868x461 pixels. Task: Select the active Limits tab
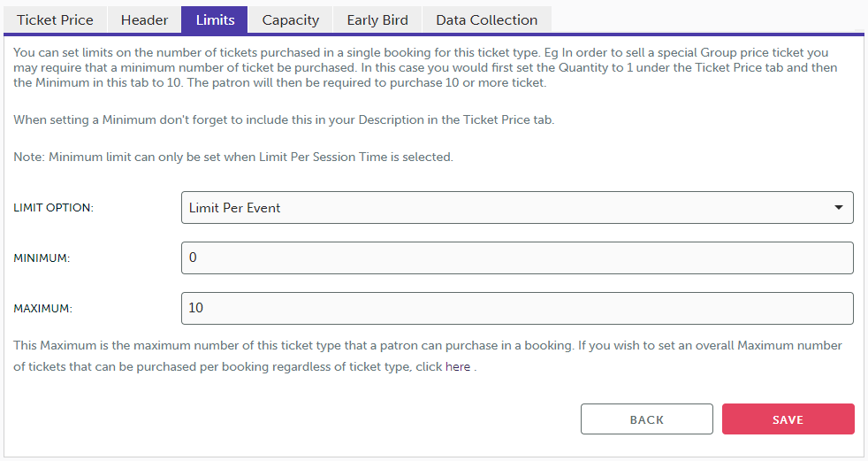coord(215,19)
